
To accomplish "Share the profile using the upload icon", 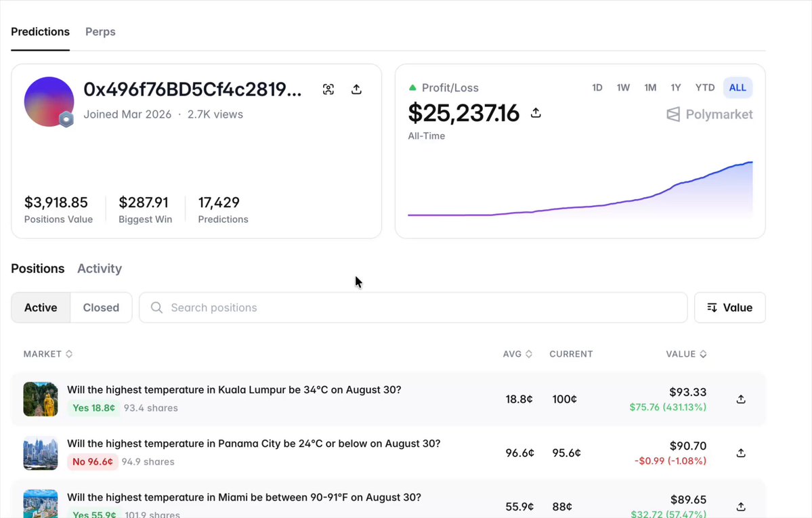I will (356, 89).
